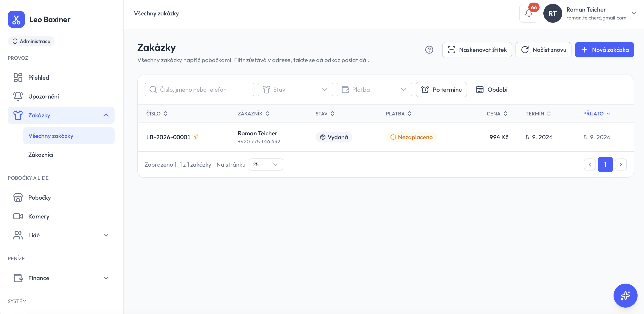Click the Leo Baxiner scissors logo

coord(16,19)
